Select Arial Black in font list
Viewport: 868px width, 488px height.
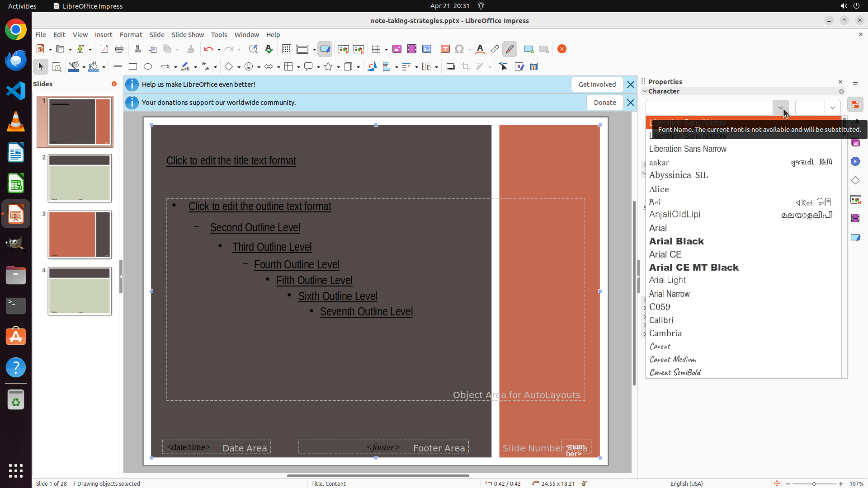(x=676, y=241)
